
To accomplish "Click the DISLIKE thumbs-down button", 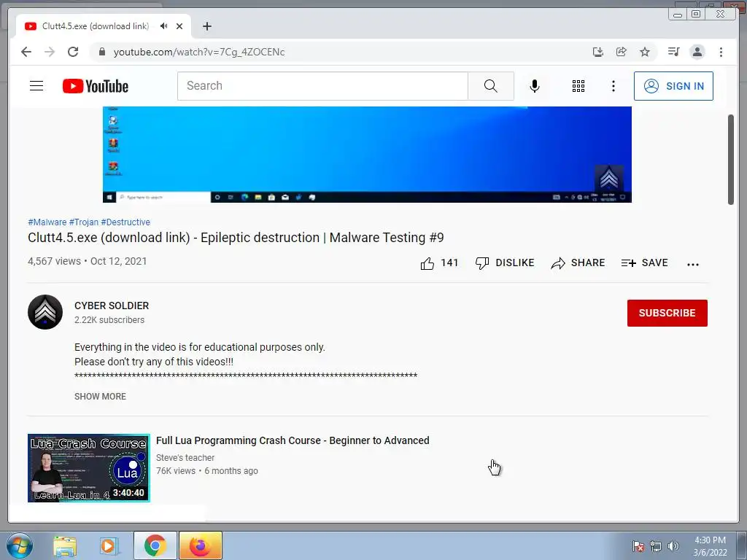I will click(505, 262).
